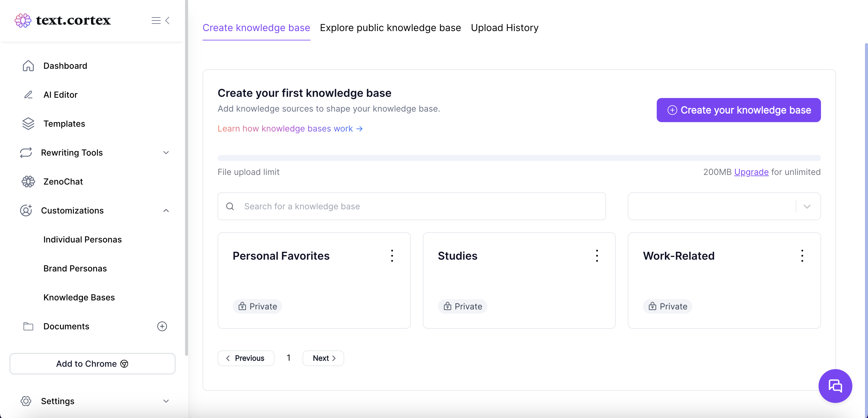The width and height of the screenshot is (868, 418).
Task: Switch to Explore public knowledge base tab
Action: tap(390, 28)
